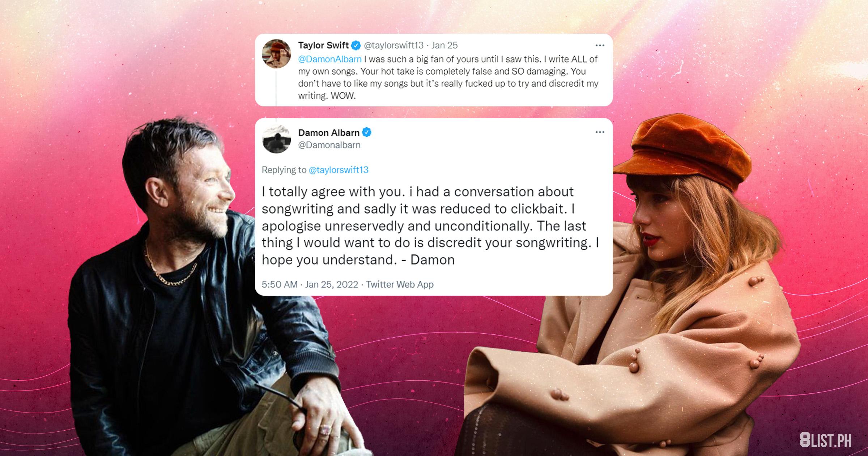Click the 8List.ph logo

tap(825, 440)
